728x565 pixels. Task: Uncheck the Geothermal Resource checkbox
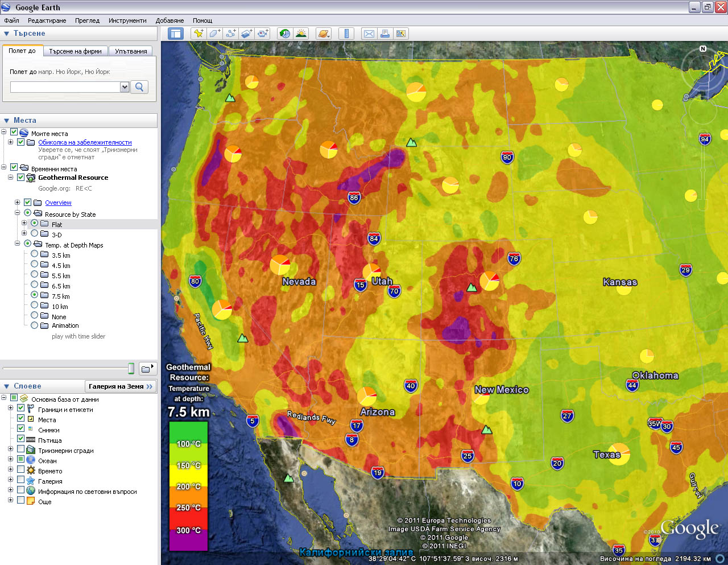[x=21, y=178]
